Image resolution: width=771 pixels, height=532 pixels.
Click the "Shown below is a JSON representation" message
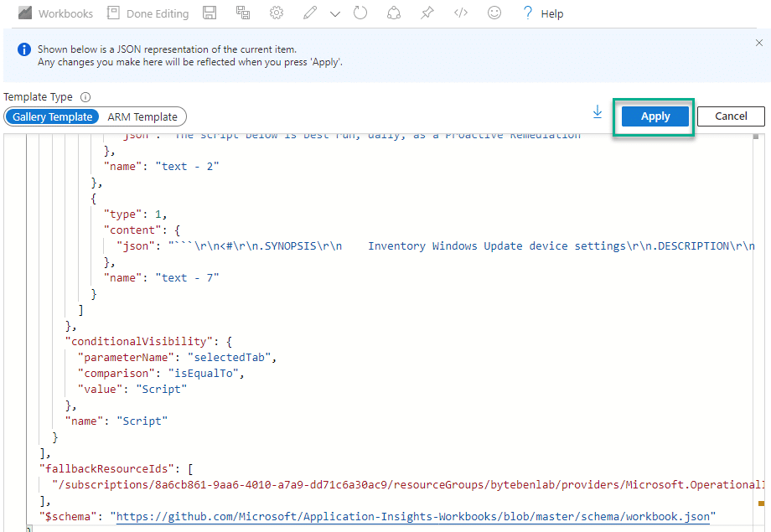coord(167,49)
